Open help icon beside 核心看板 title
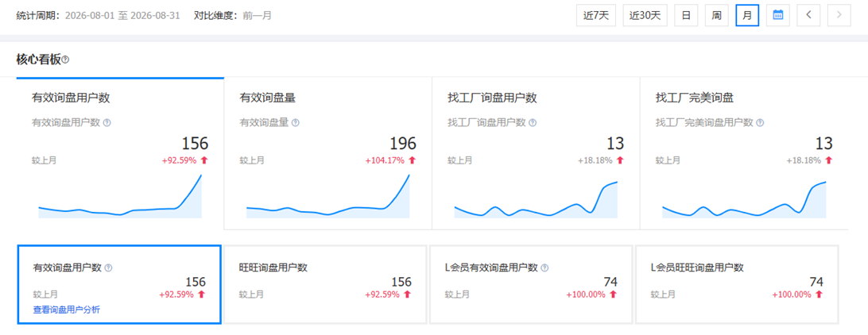The image size is (868, 335). 65,60
